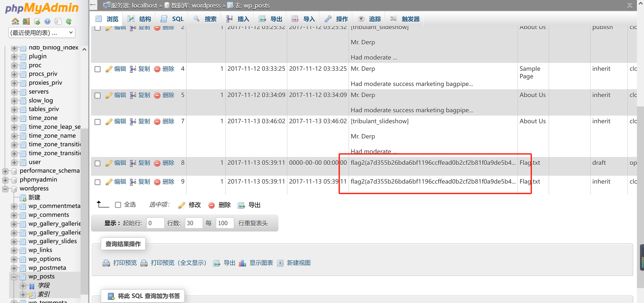The height and width of the screenshot is (303, 644).
Task: Open phpMyAdmin documentation help icon
Action: click(47, 21)
